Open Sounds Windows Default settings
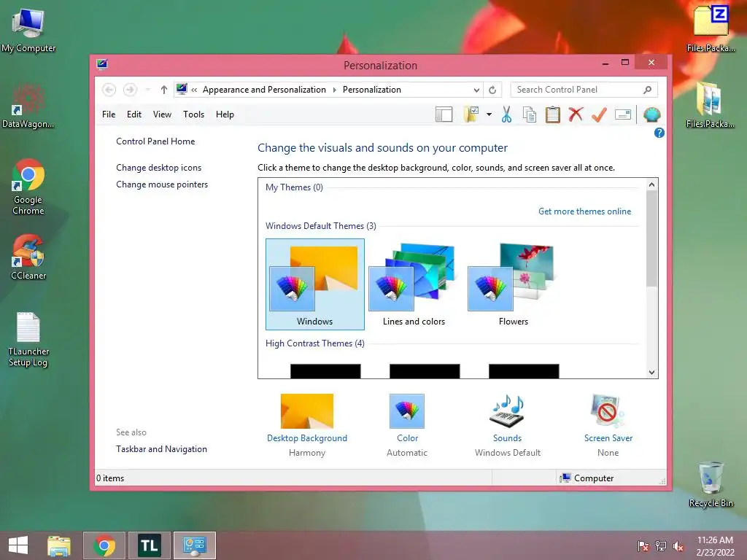The image size is (747, 560). coord(508,411)
